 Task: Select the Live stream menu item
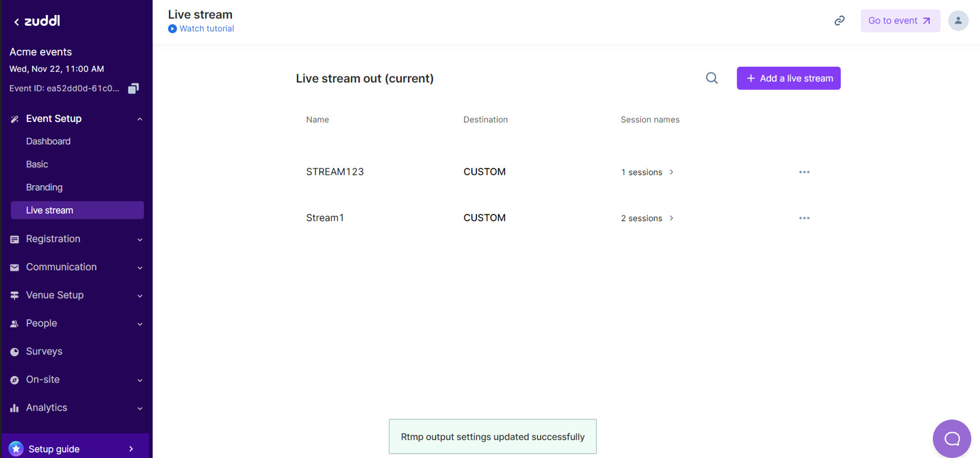coord(77,210)
